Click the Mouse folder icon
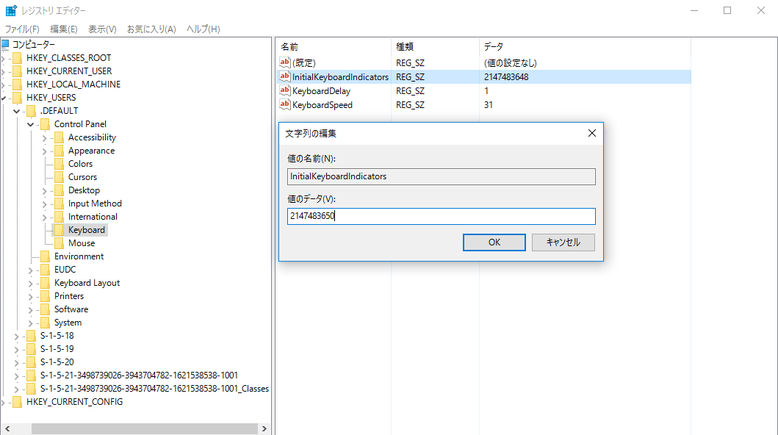The width and height of the screenshot is (778, 435). (x=59, y=243)
